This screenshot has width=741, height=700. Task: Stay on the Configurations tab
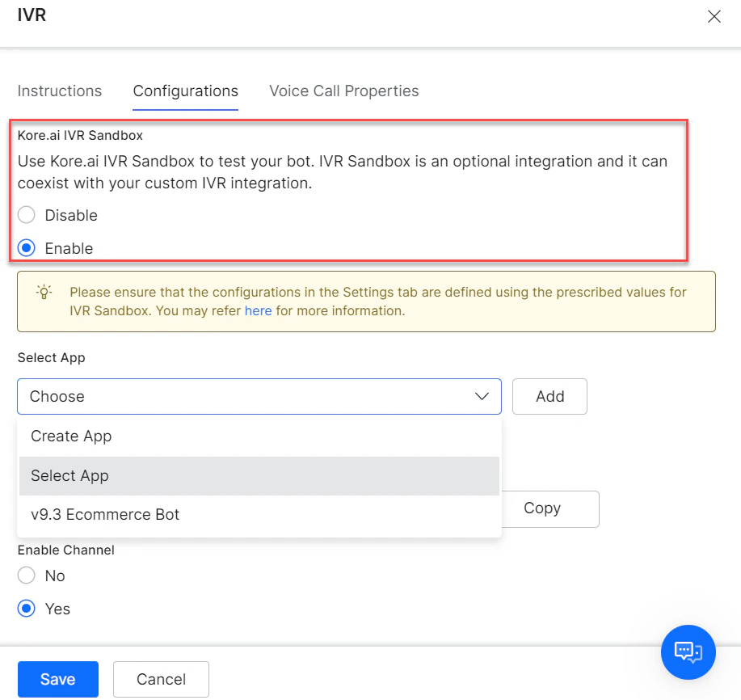click(x=185, y=91)
